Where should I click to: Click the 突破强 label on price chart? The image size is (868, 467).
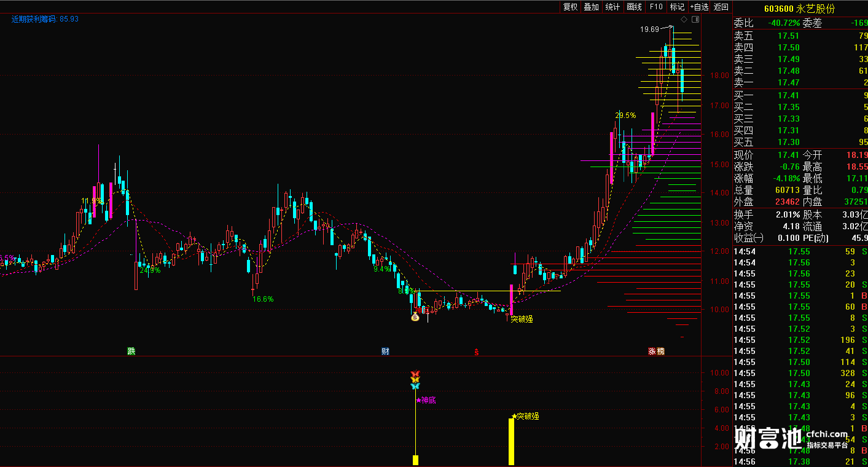[x=522, y=319]
